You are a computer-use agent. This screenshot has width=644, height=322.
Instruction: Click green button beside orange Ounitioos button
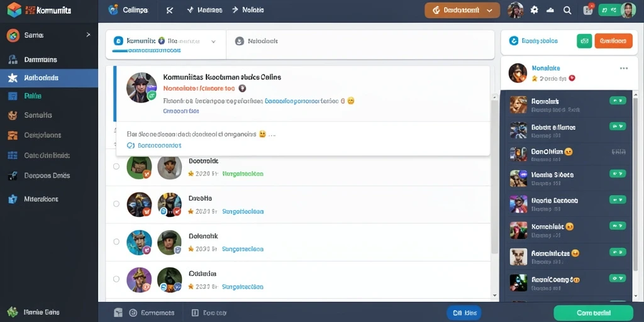(x=584, y=41)
